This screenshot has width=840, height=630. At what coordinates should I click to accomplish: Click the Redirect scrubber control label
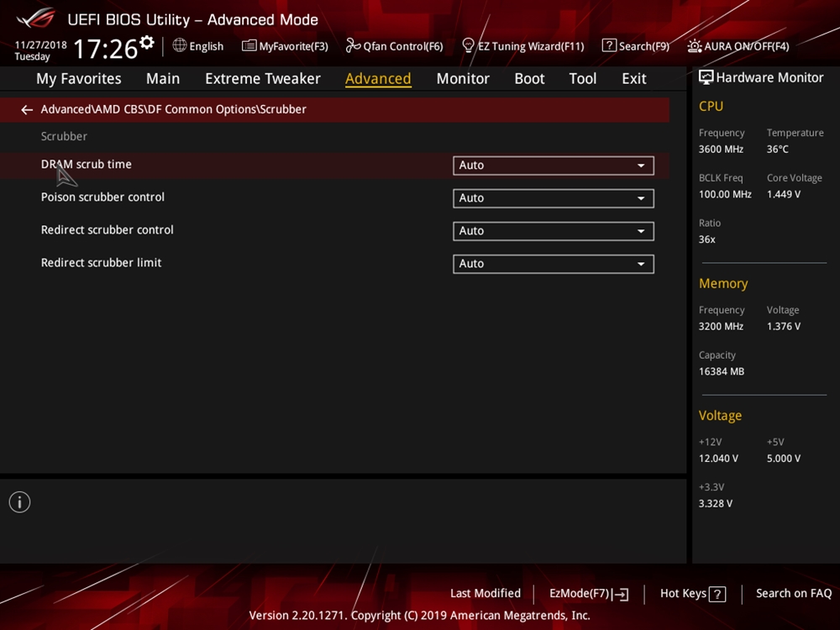coord(108,230)
